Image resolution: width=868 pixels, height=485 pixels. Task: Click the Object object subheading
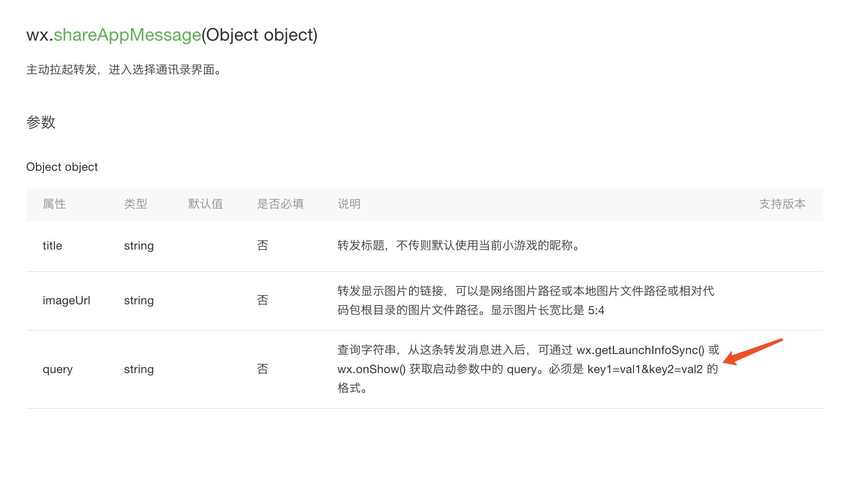pyautogui.click(x=62, y=167)
